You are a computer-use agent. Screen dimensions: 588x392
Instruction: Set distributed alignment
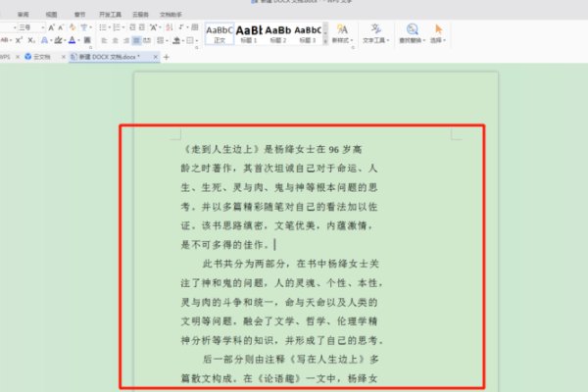point(147,40)
